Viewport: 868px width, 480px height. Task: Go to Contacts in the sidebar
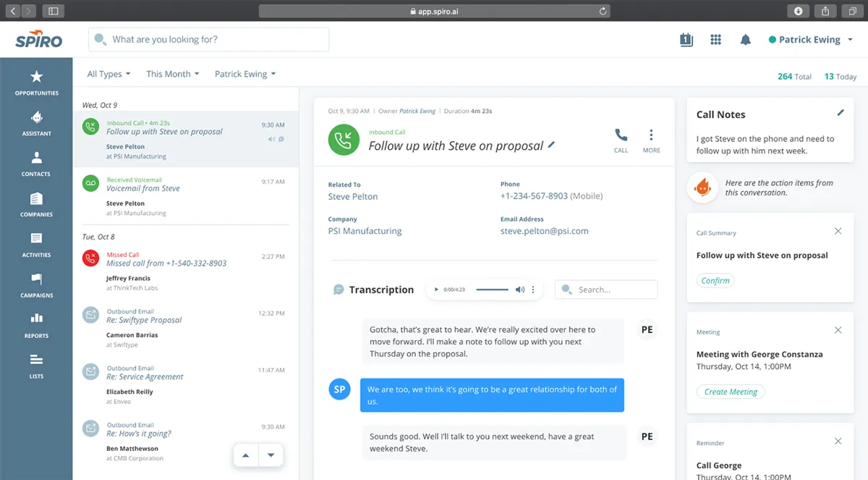pyautogui.click(x=36, y=164)
